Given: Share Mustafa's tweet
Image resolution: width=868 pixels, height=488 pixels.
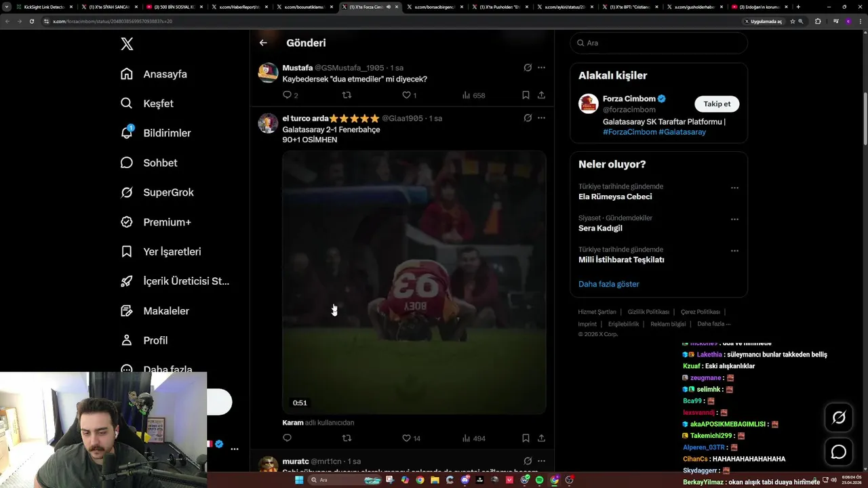Looking at the screenshot, I should (541, 96).
